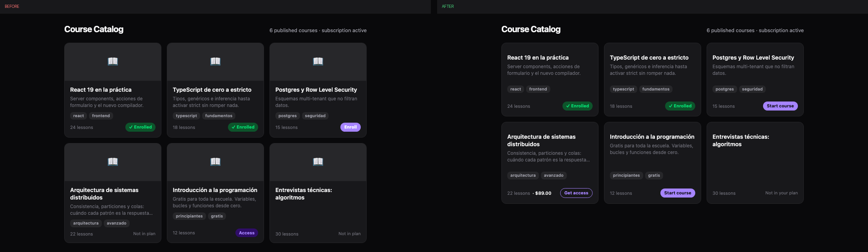Open the 'Postgres y Row Level Security' title in the BEFORE panel

click(x=316, y=90)
